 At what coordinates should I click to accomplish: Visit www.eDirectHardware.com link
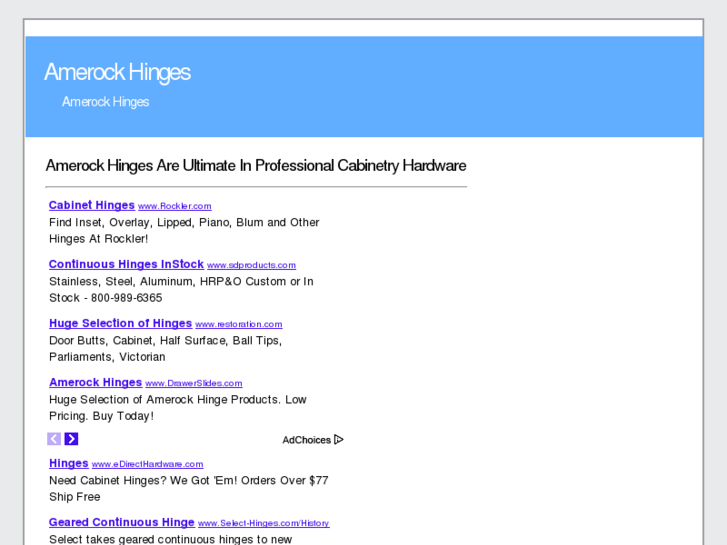(x=147, y=464)
